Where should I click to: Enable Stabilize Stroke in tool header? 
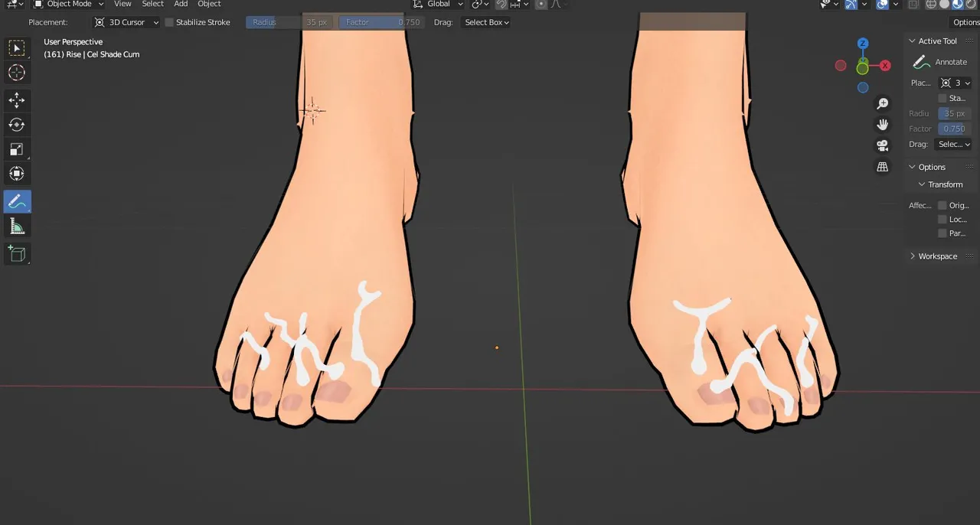click(x=169, y=22)
